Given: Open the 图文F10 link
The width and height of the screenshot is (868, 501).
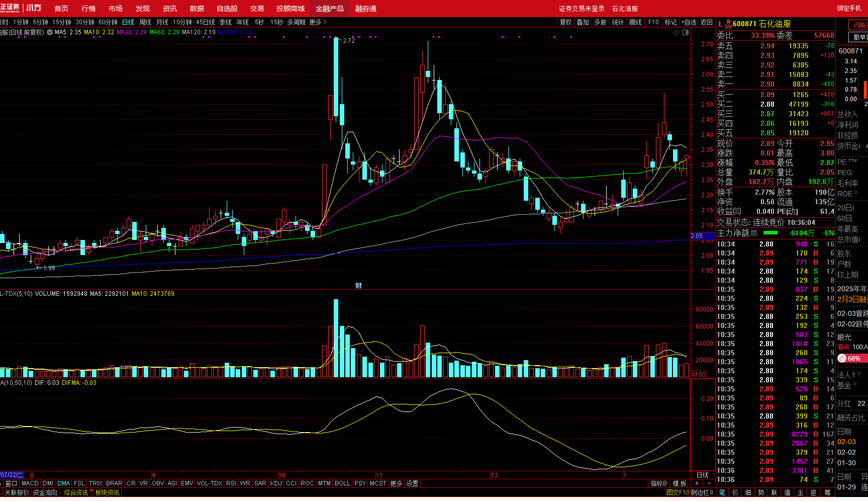Looking at the screenshot, I should coord(678,492).
